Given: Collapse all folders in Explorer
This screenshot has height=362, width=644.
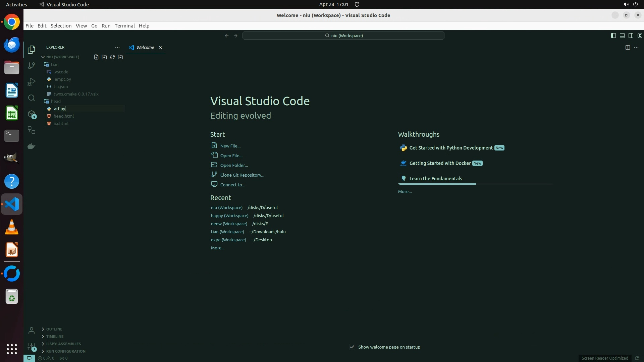Looking at the screenshot, I should 120,57.
